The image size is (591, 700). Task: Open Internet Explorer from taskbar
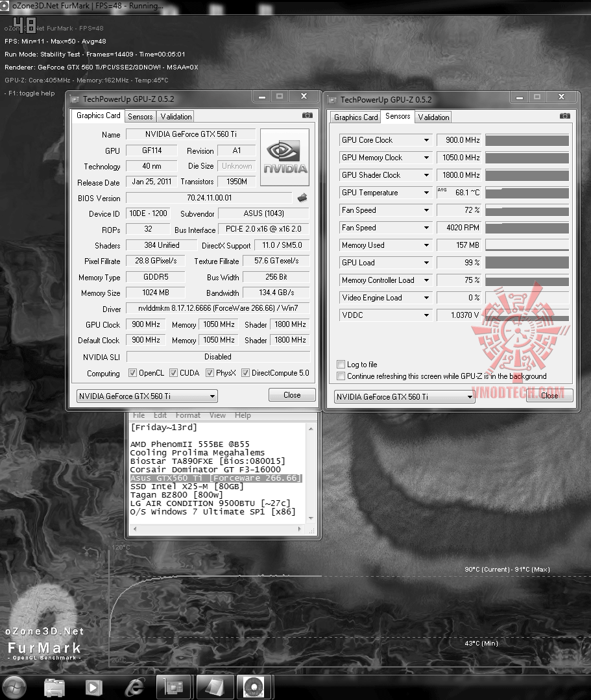tap(134, 687)
